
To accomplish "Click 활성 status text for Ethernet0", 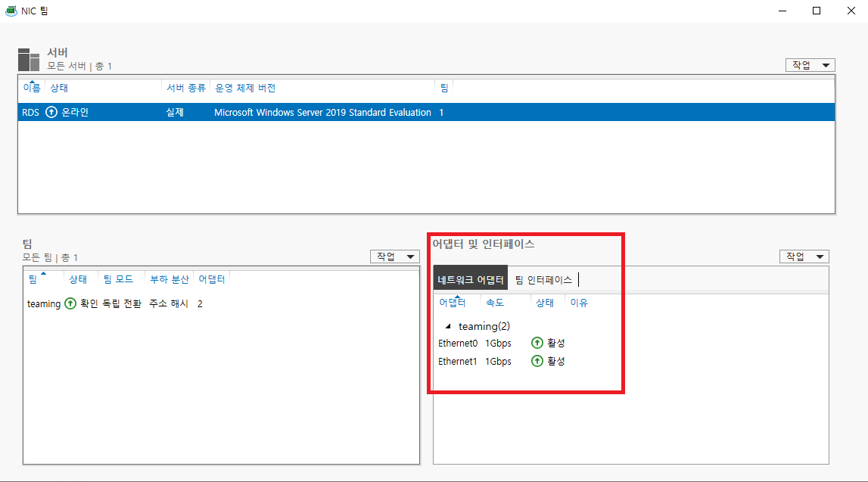I will point(555,343).
